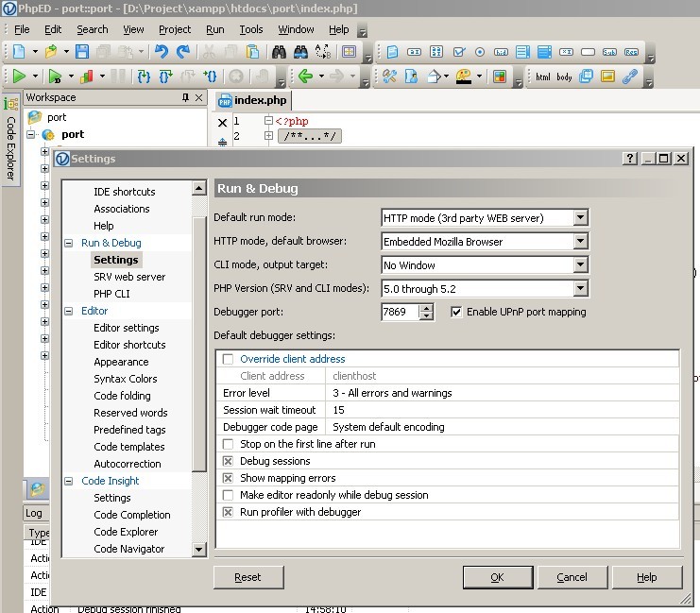Disable Enable UPnP port mapping checkbox

(456, 312)
